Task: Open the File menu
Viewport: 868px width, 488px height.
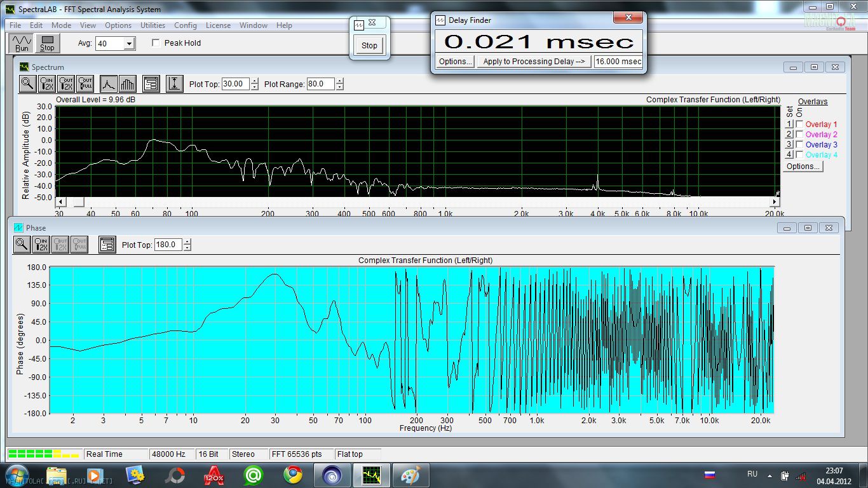Action: click(x=15, y=25)
